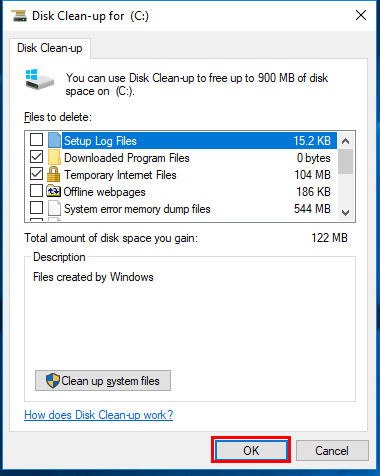The height and width of the screenshot is (476, 380).
Task: Click the file list scroll down arrow
Action: (346, 212)
